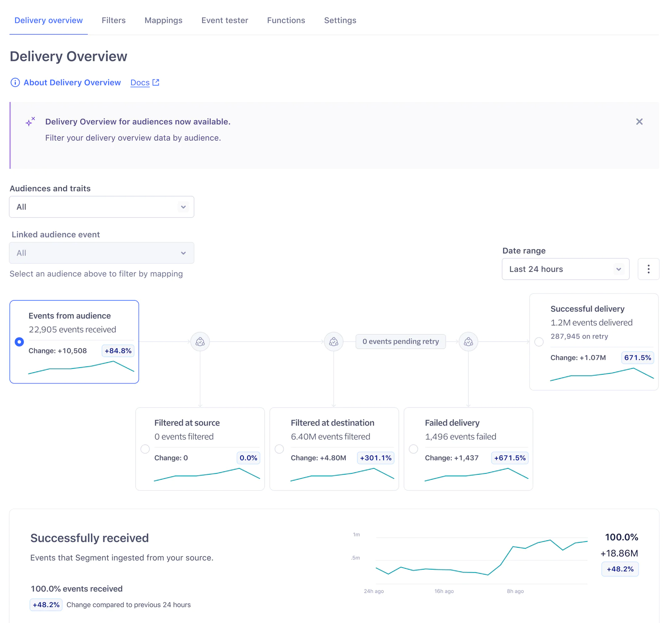Select the Filtered at source radio button
The image size is (672, 623).
[x=145, y=449]
